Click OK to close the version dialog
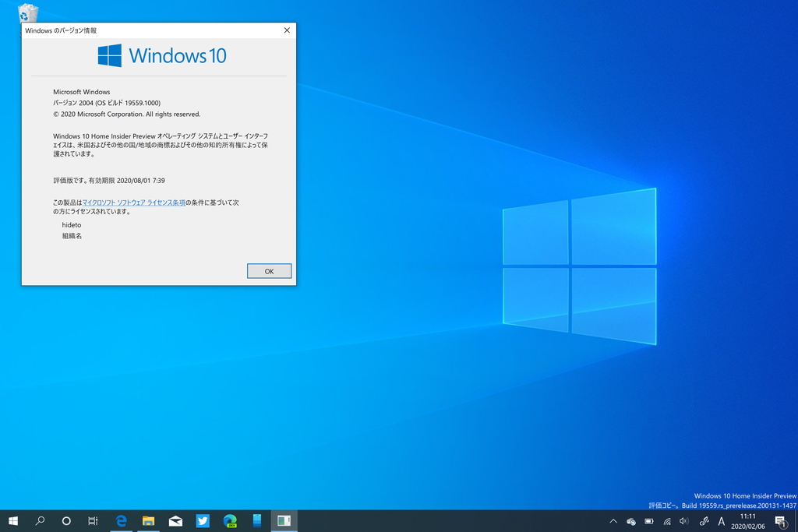This screenshot has width=798, height=532. [269, 270]
